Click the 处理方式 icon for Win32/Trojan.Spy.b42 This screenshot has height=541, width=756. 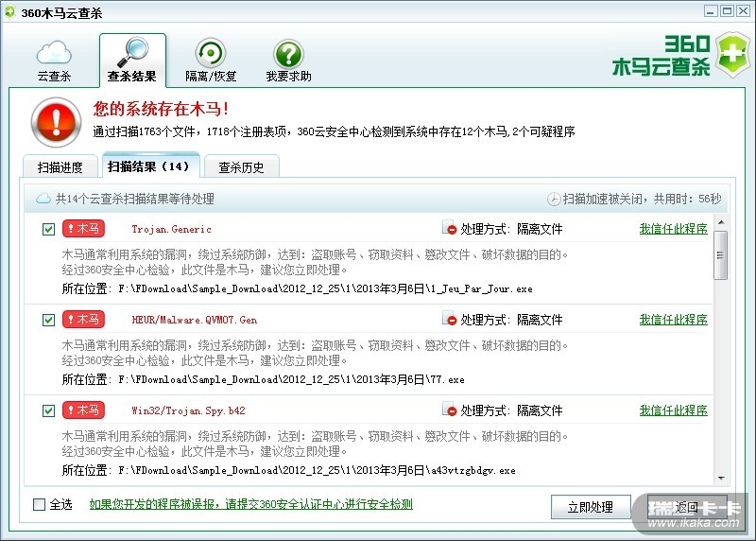pyautogui.click(x=450, y=410)
